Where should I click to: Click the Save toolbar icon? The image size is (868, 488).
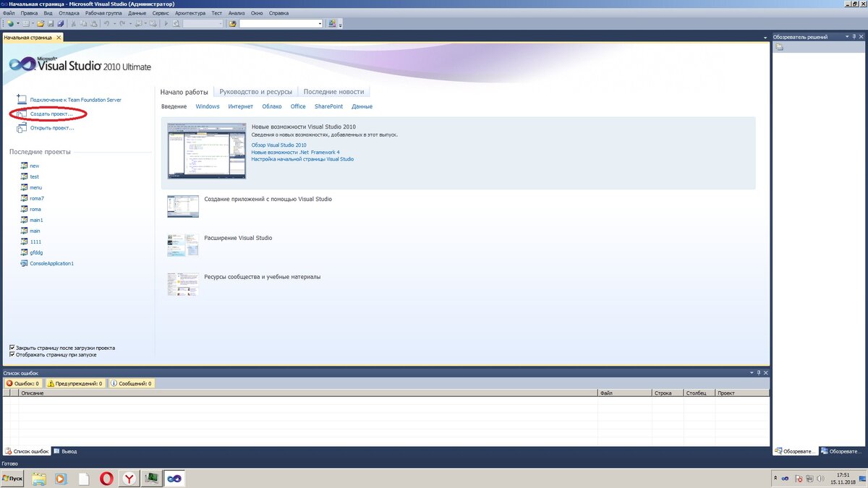tap(51, 23)
